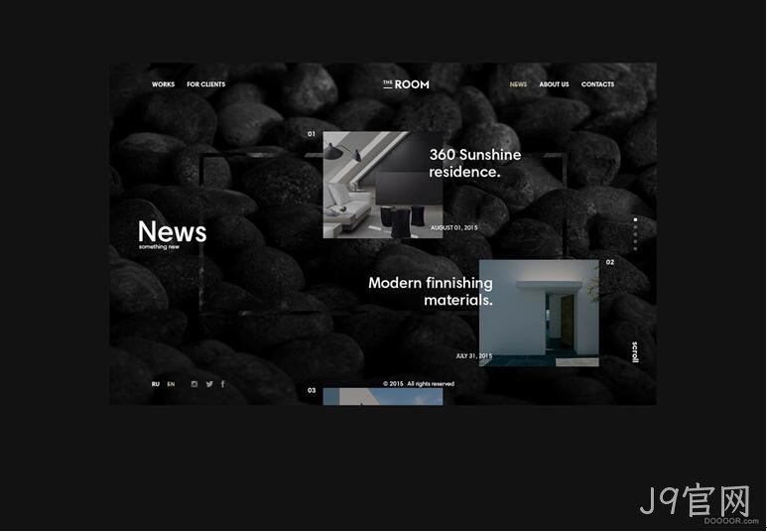Open the Contacts page

[x=597, y=84]
